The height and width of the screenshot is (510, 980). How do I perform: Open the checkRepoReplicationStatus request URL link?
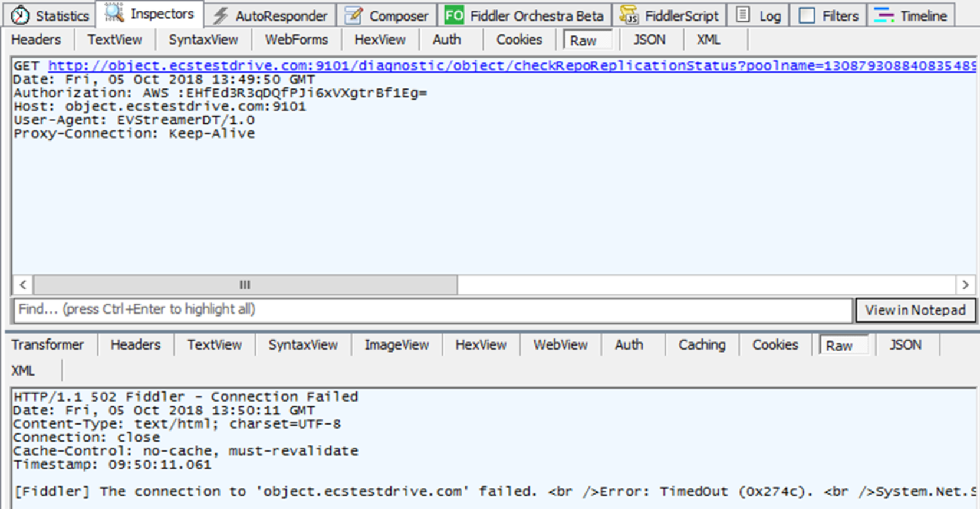click(512, 66)
